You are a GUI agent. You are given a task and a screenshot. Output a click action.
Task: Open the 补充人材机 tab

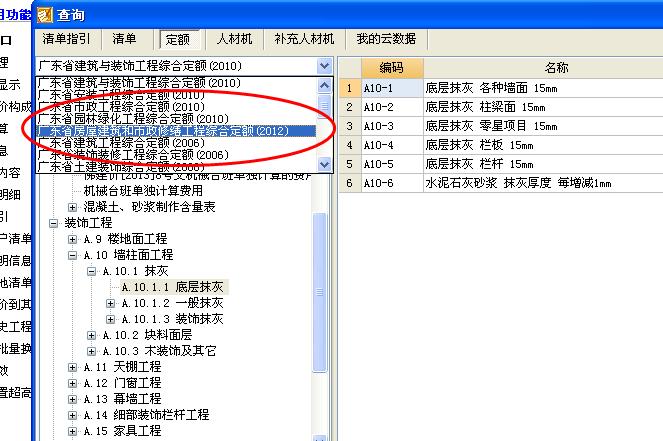[304, 39]
